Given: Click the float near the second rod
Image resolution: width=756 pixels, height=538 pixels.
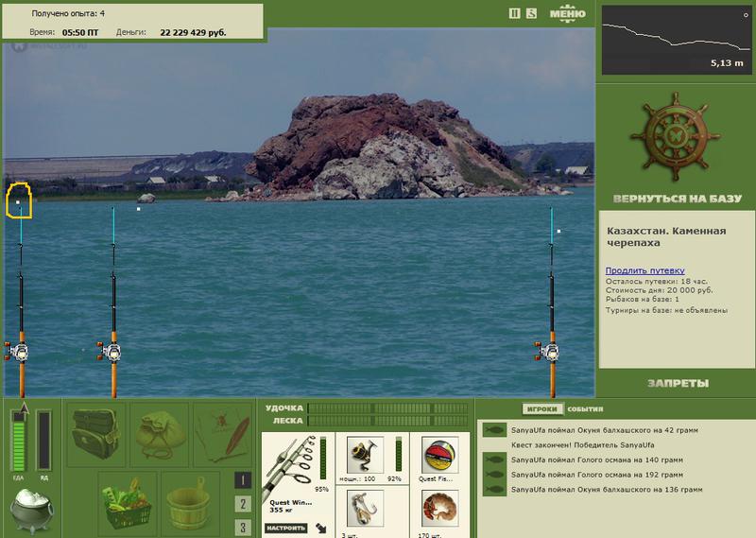Looking at the screenshot, I should point(138,209).
